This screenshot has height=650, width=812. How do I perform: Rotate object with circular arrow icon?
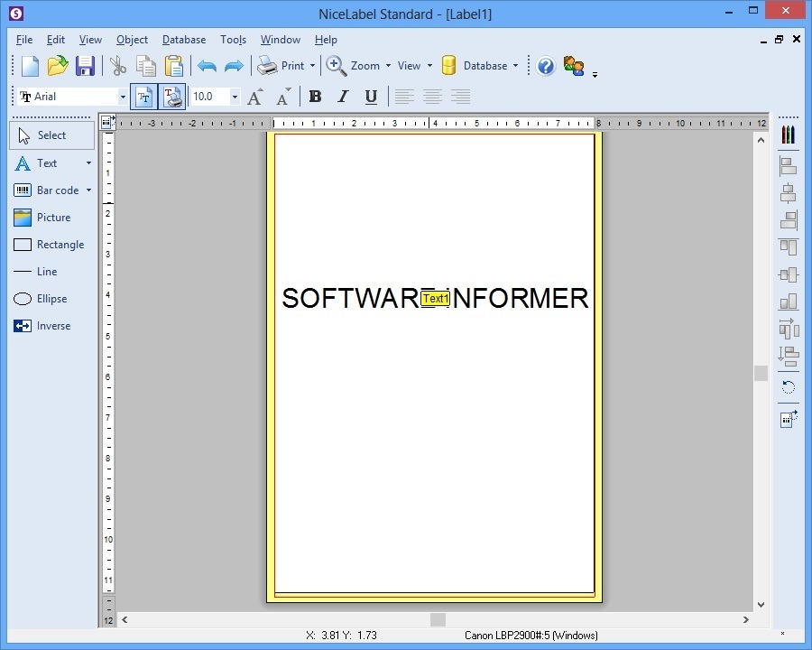[x=789, y=387]
